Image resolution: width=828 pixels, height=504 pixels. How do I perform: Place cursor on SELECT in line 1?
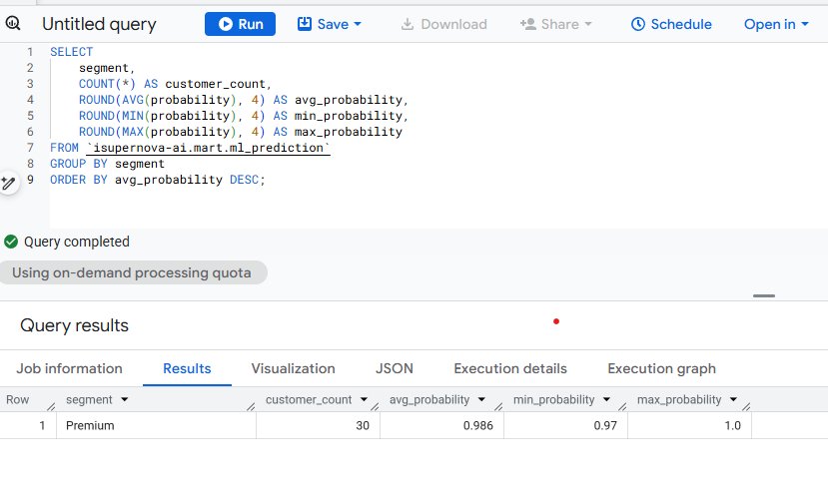[x=71, y=52]
